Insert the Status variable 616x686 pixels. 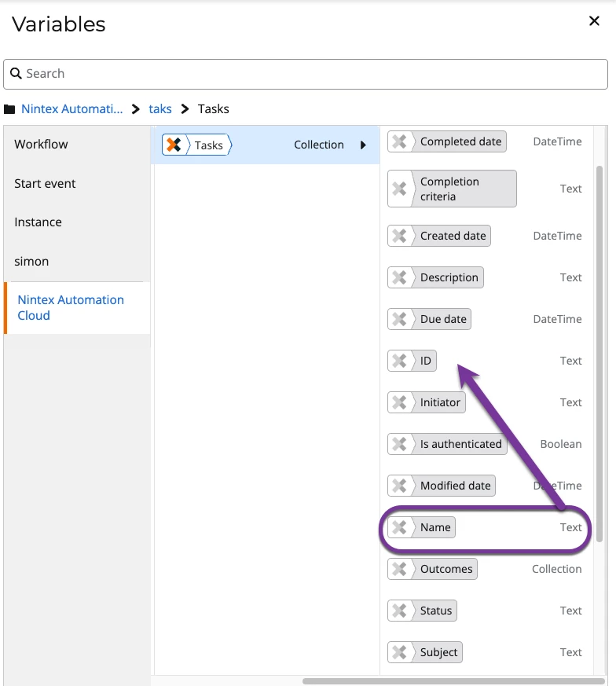(x=422, y=611)
